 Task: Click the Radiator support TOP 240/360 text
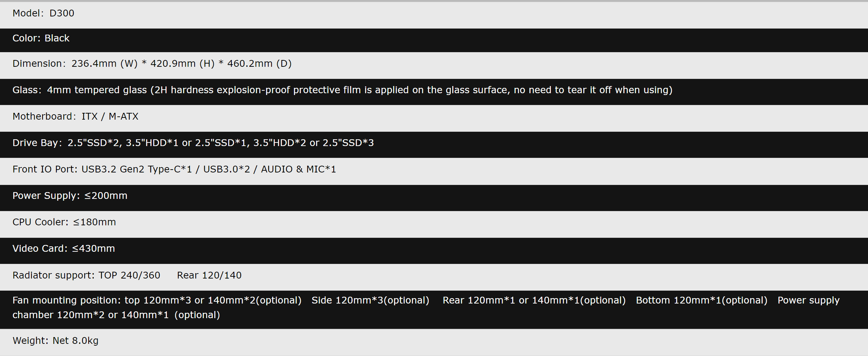click(x=86, y=276)
